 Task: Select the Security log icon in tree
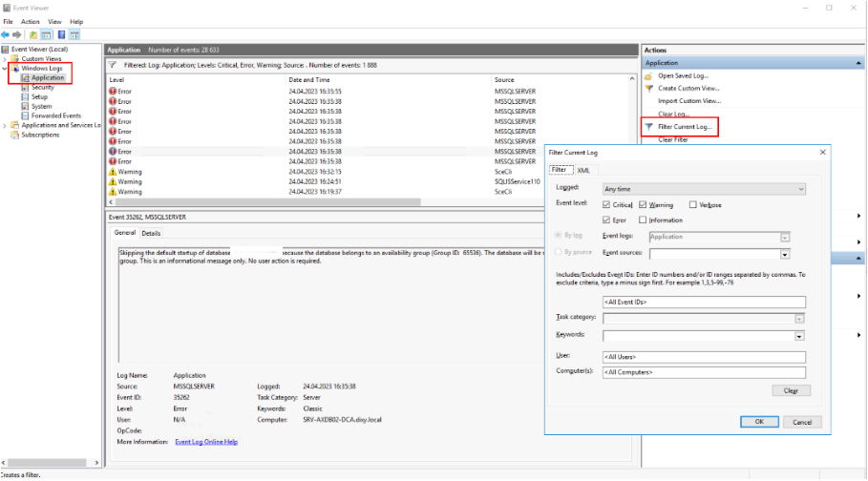26,87
